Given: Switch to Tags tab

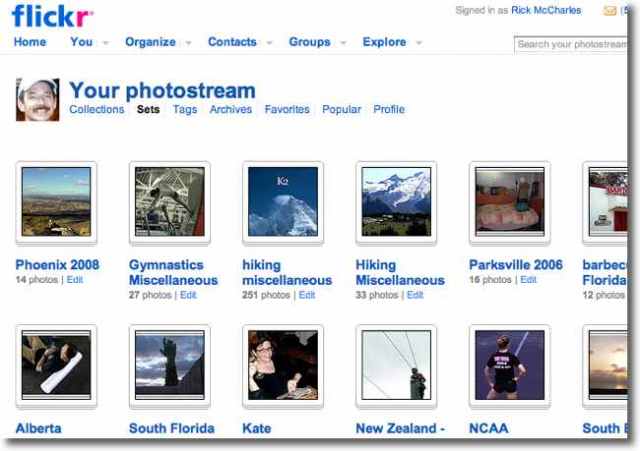Looking at the screenshot, I should [x=185, y=109].
